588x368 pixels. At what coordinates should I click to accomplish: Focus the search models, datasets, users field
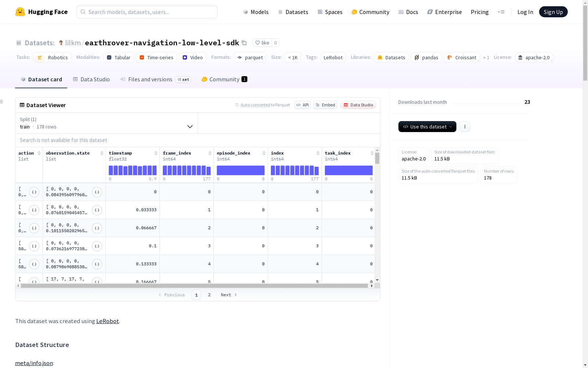pyautogui.click(x=147, y=12)
